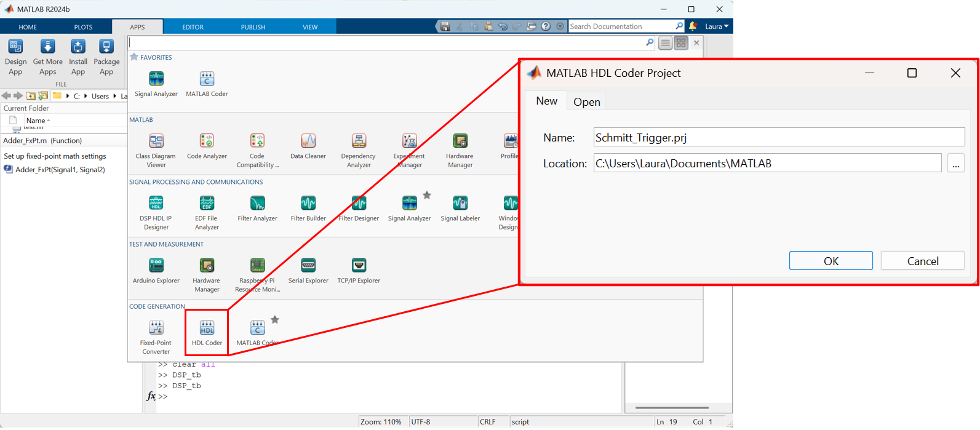980x430 pixels.
Task: Open Hardware Manager in MATLAB section
Action: click(x=460, y=150)
